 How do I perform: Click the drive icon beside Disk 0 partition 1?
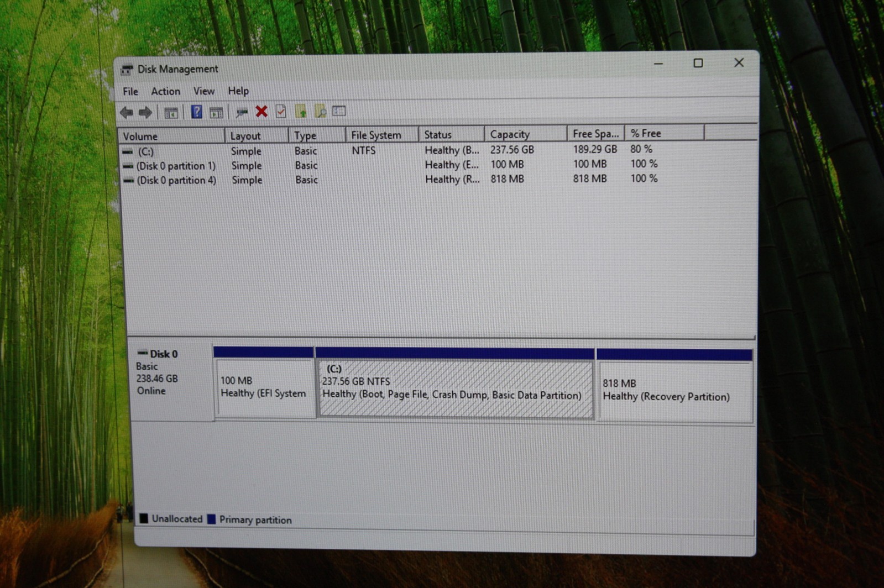pos(128,166)
